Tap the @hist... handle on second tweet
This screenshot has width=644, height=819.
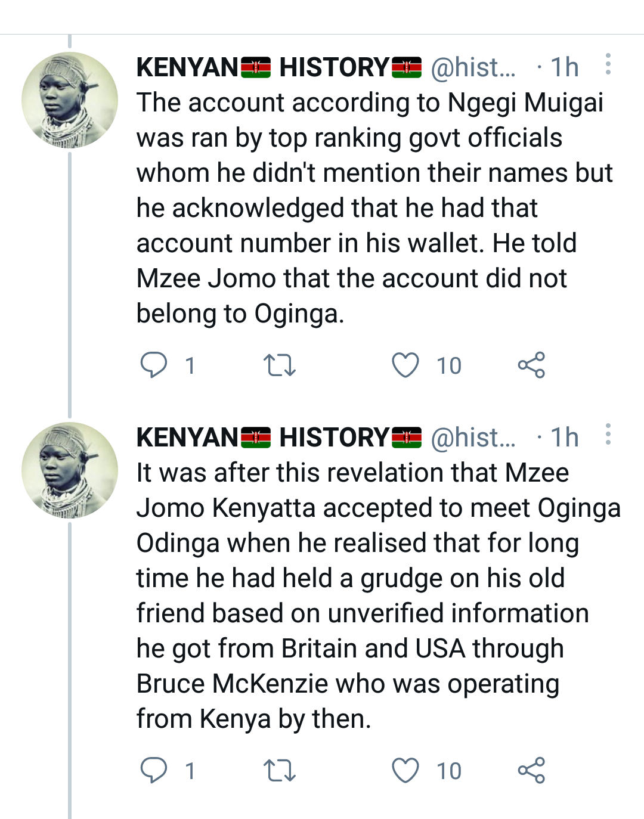pyautogui.click(x=473, y=438)
